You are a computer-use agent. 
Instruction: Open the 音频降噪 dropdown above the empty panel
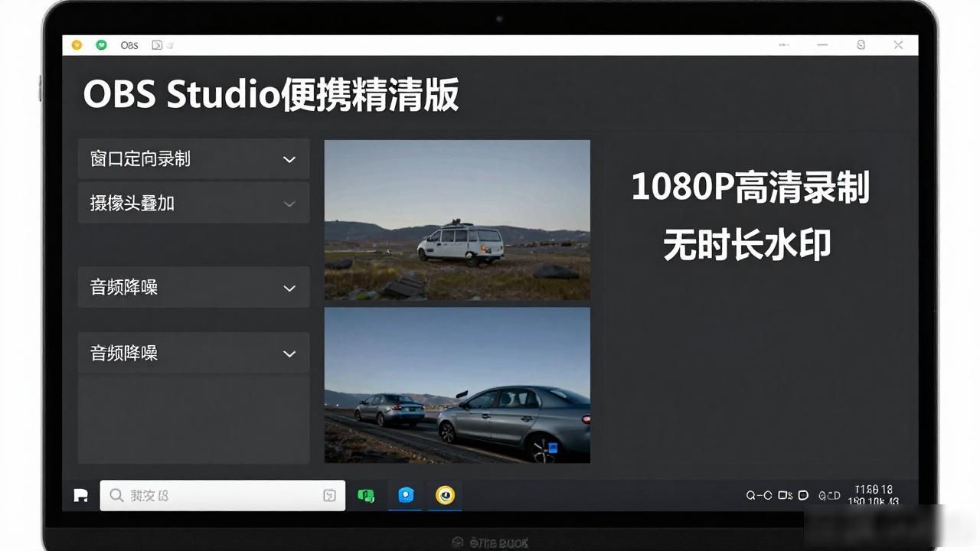[x=194, y=353]
